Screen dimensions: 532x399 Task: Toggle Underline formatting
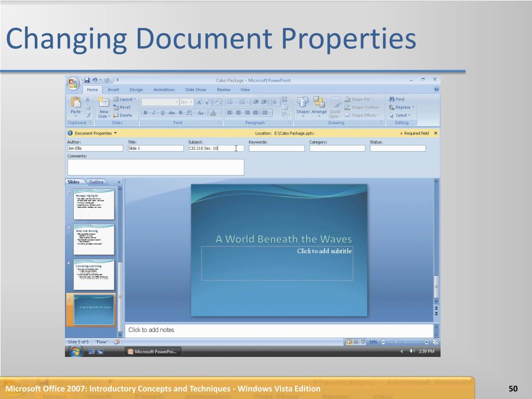(163, 113)
